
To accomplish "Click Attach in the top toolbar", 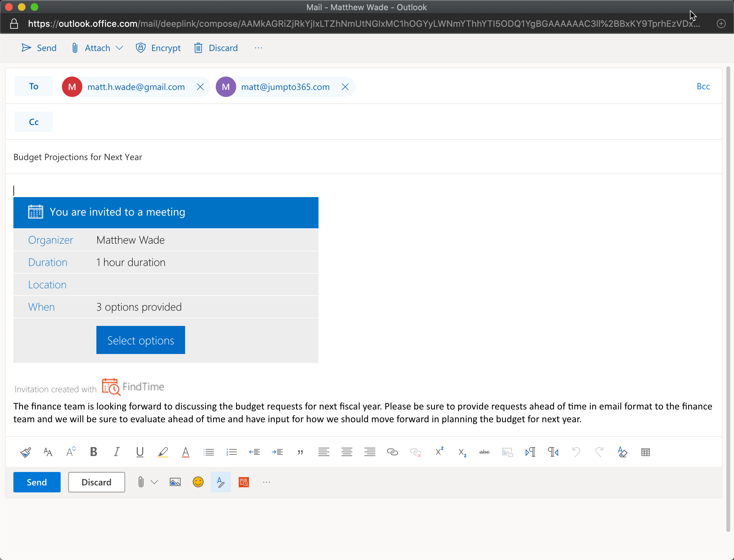I will tap(91, 48).
